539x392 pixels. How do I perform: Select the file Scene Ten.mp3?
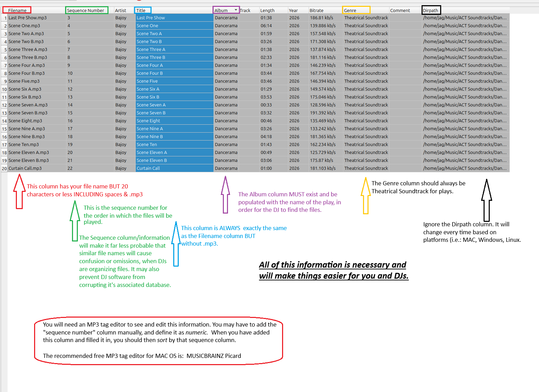point(24,144)
